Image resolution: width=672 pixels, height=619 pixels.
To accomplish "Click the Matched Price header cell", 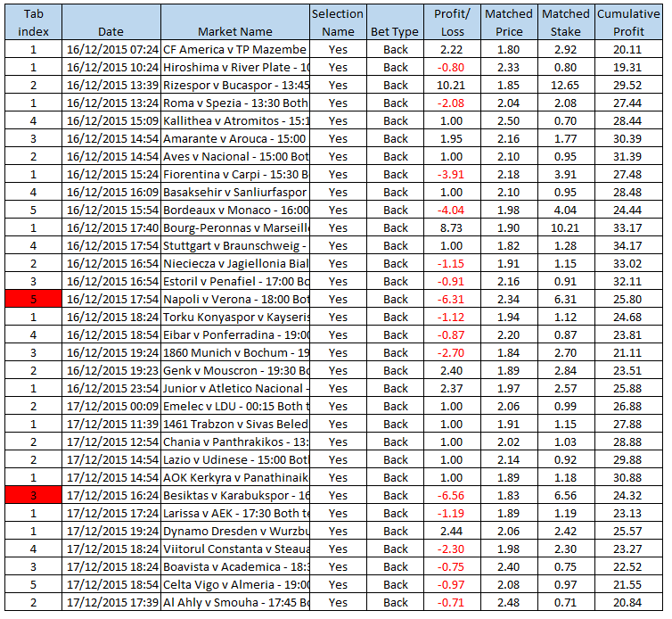I will pyautogui.click(x=509, y=22).
